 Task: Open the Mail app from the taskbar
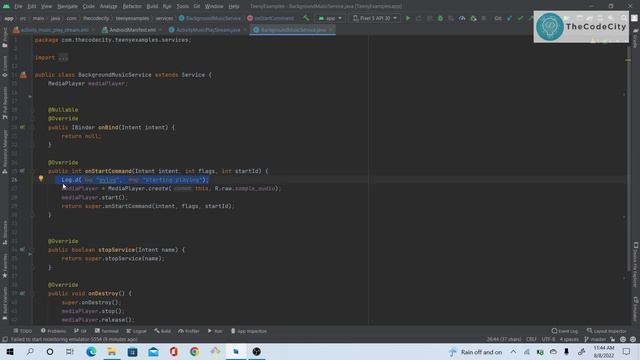click(153, 351)
